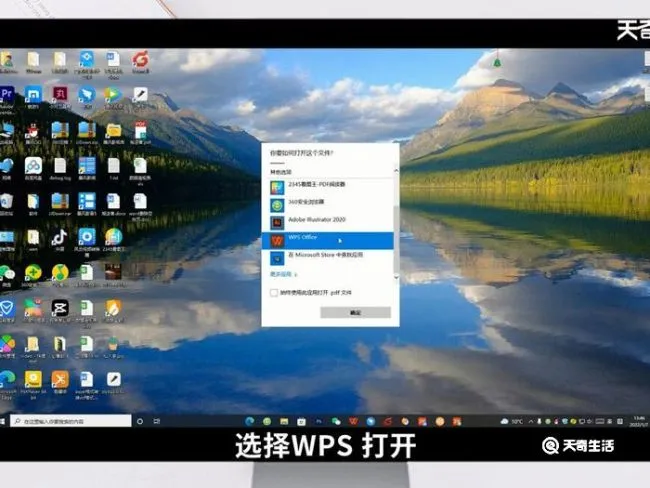Select the Adobe Premiere Pro desktop icon

7,95
